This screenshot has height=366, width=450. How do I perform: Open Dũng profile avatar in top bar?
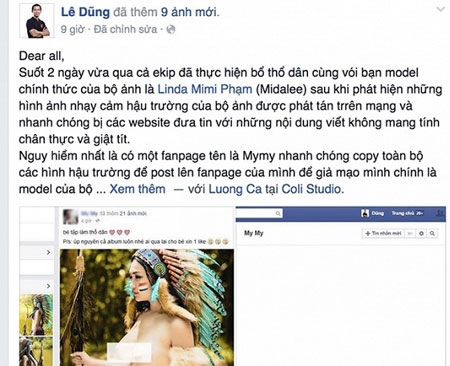coord(365,213)
